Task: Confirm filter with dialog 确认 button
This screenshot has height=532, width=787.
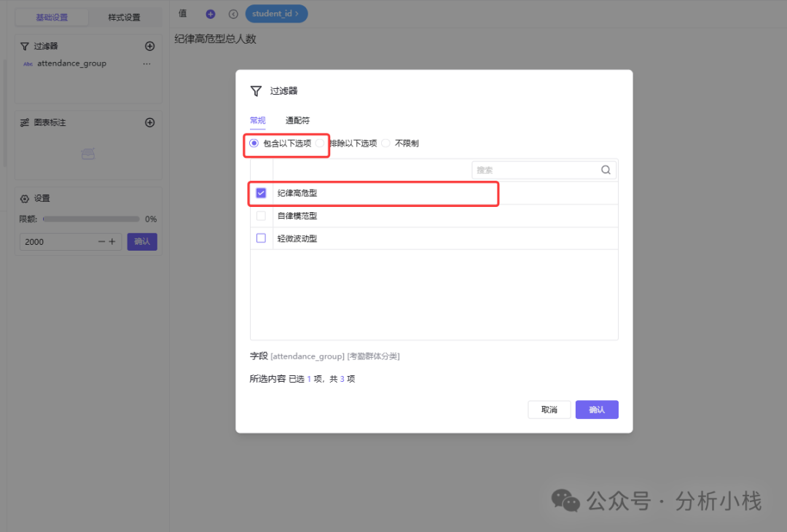Action: tap(597, 410)
